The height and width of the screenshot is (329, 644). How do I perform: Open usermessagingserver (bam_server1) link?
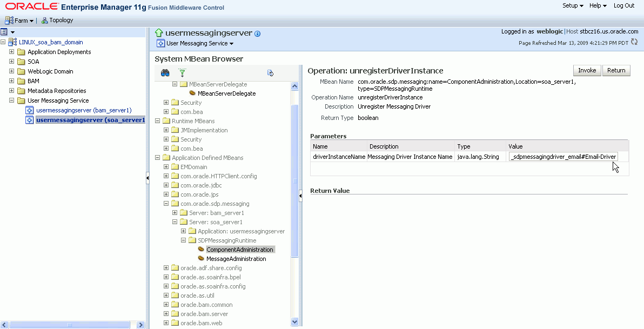click(84, 110)
